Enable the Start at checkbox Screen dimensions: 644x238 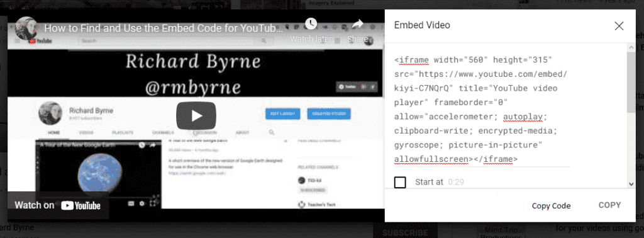400,182
